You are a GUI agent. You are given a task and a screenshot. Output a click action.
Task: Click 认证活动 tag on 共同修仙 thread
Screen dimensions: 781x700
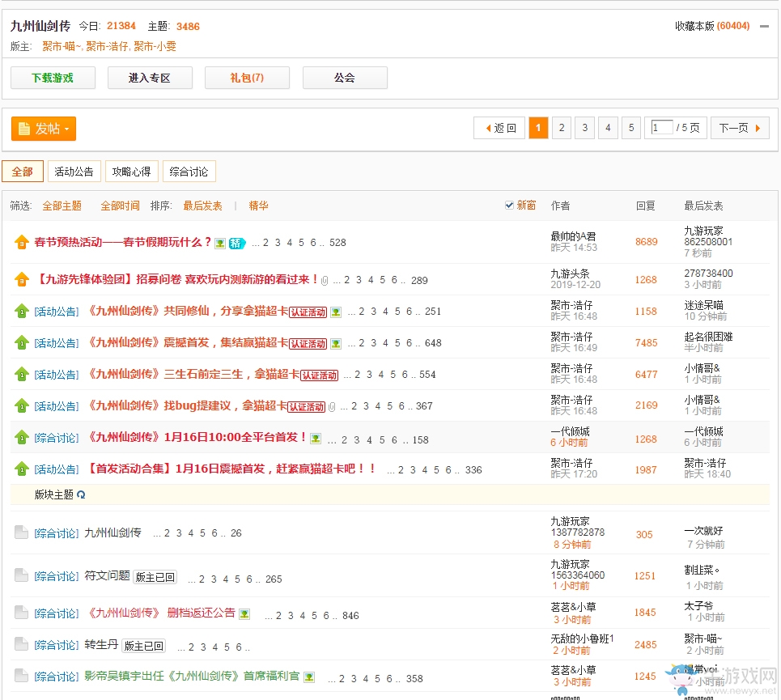click(308, 312)
